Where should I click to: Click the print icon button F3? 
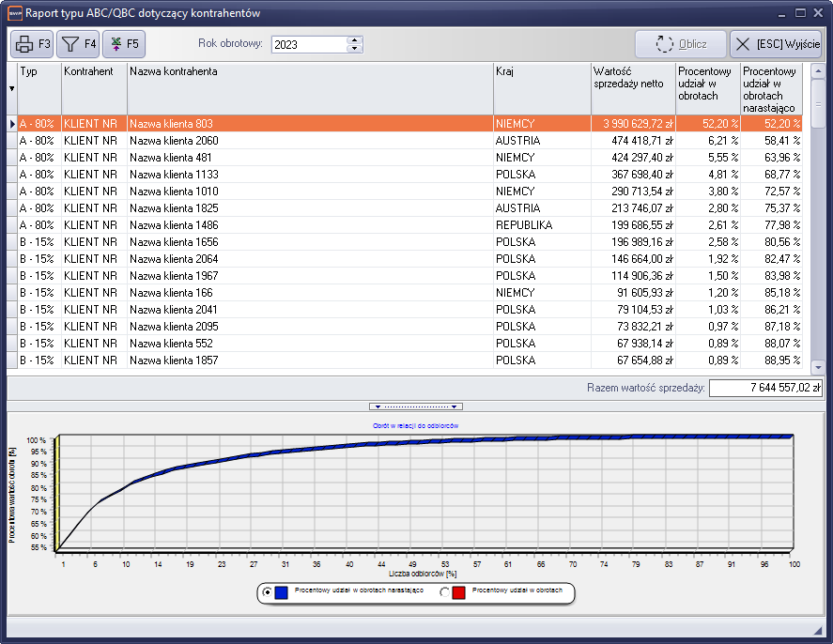pyautogui.click(x=32, y=44)
